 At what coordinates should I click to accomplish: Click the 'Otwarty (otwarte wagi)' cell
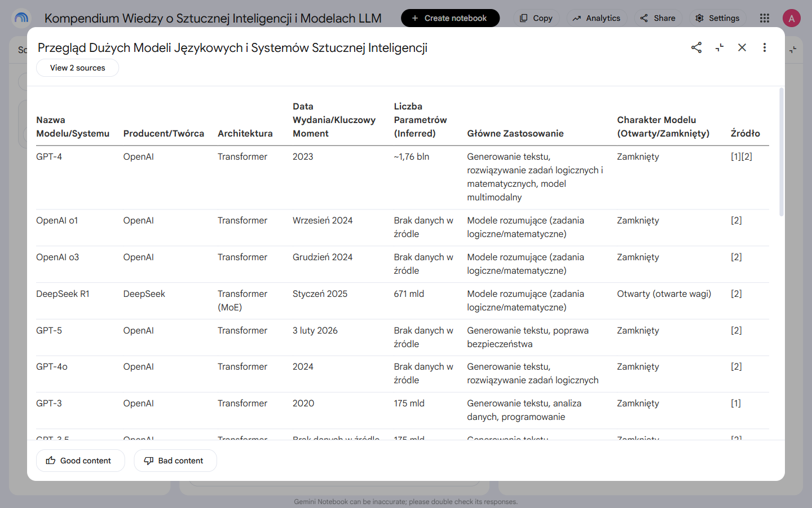point(664,294)
